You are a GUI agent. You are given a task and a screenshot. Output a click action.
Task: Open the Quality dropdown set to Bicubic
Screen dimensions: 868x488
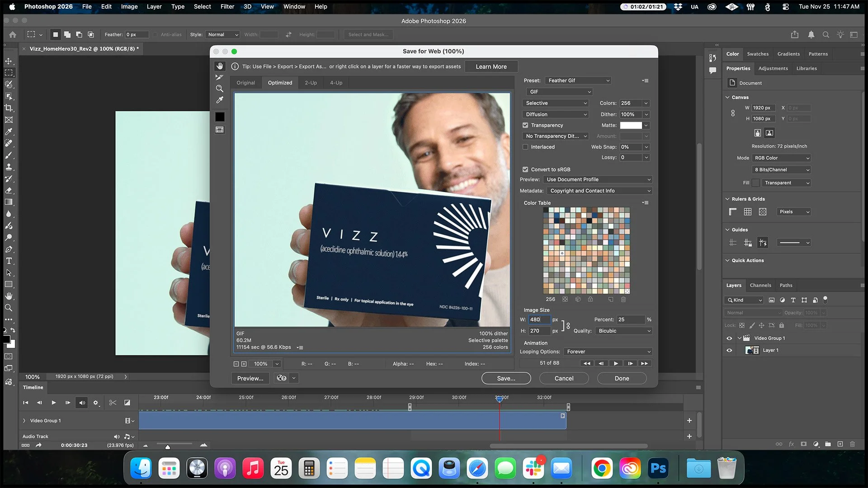coord(623,331)
